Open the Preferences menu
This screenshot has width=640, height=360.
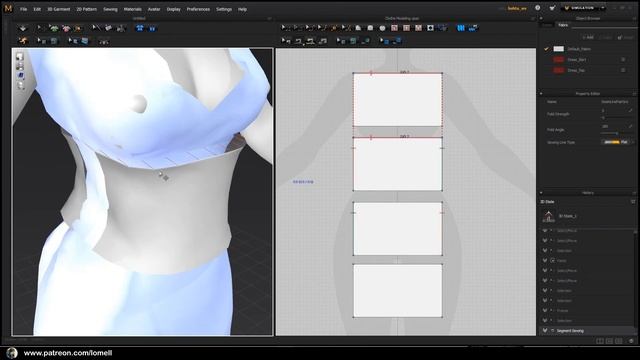(198, 9)
